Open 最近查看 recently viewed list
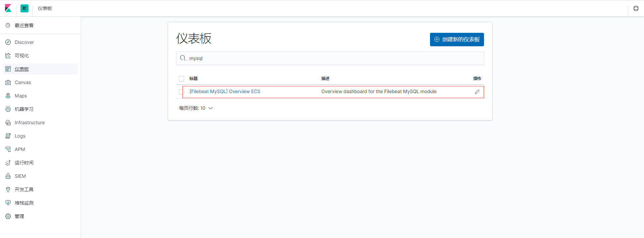This screenshot has height=238, width=644. (x=24, y=25)
